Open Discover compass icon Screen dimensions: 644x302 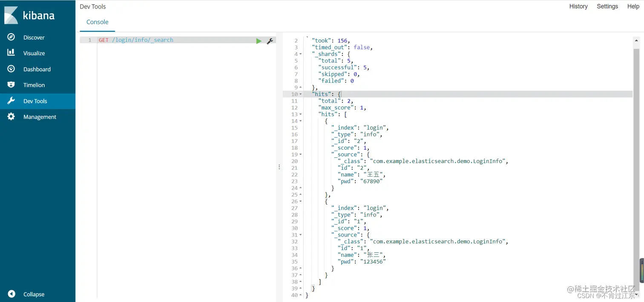click(11, 37)
